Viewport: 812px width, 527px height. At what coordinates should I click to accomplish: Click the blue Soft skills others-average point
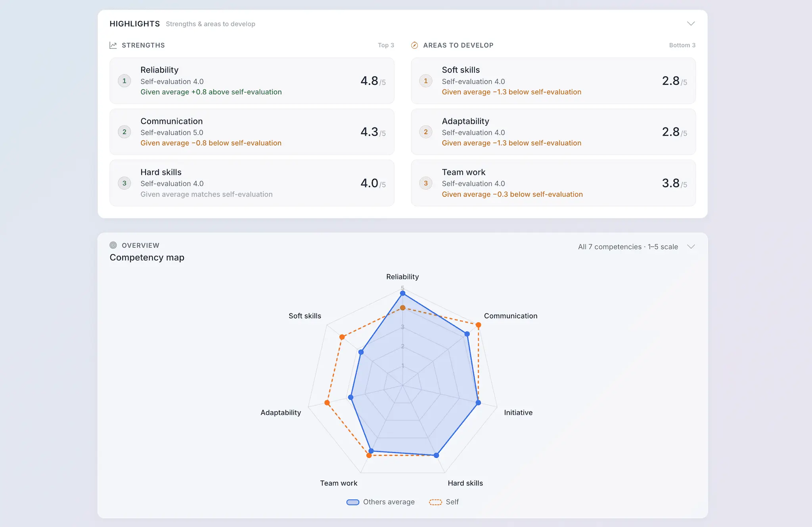tap(361, 352)
